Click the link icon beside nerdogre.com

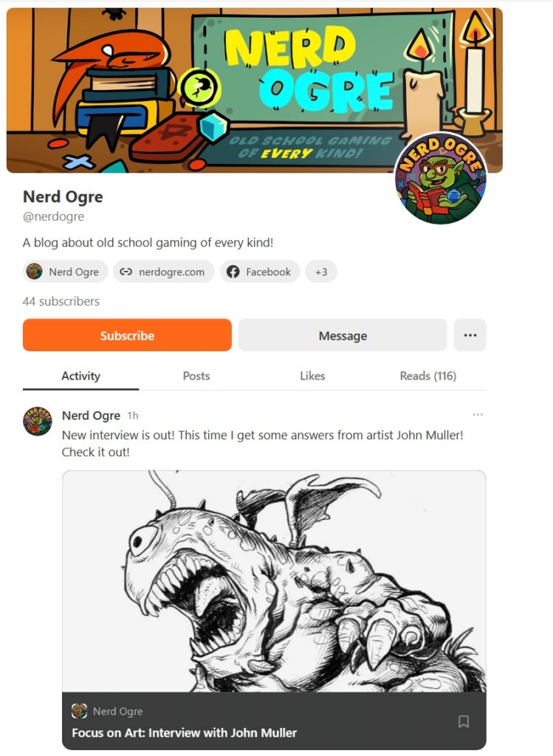[x=126, y=272]
